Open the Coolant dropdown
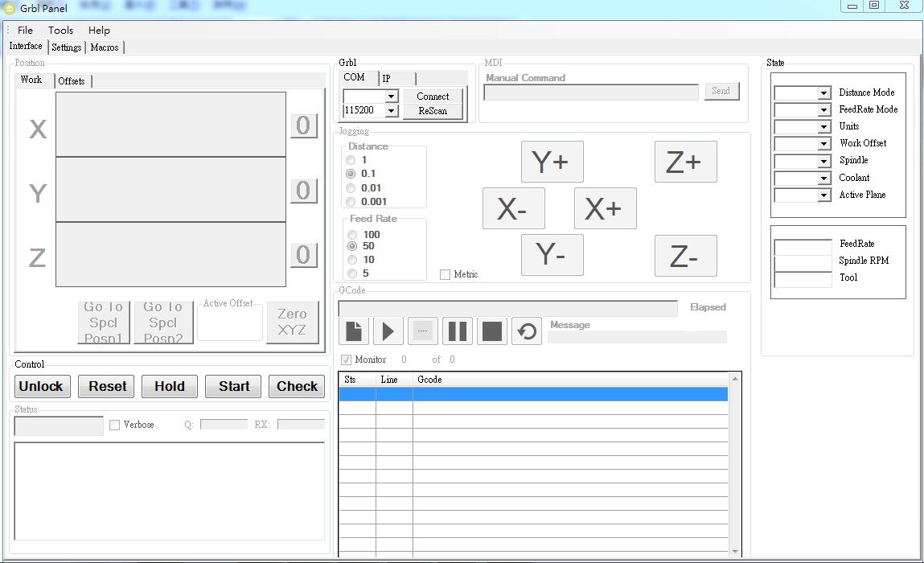924x563 pixels. point(823,178)
